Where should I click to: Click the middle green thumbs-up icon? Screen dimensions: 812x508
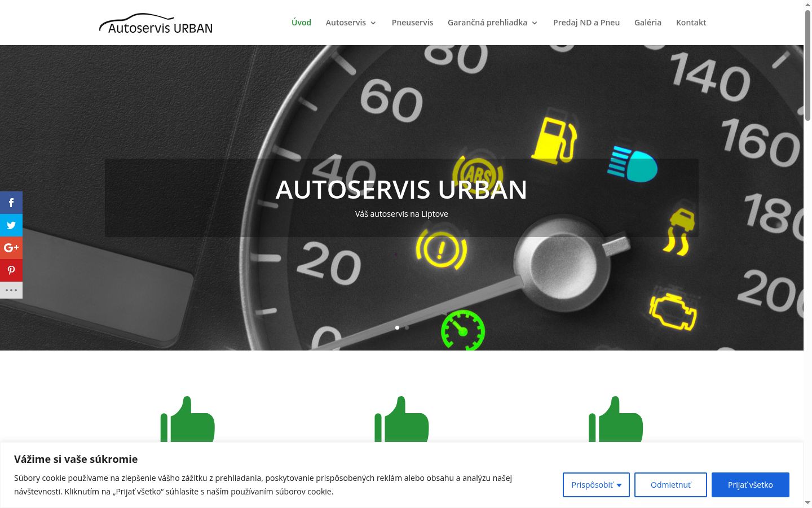tap(401, 419)
